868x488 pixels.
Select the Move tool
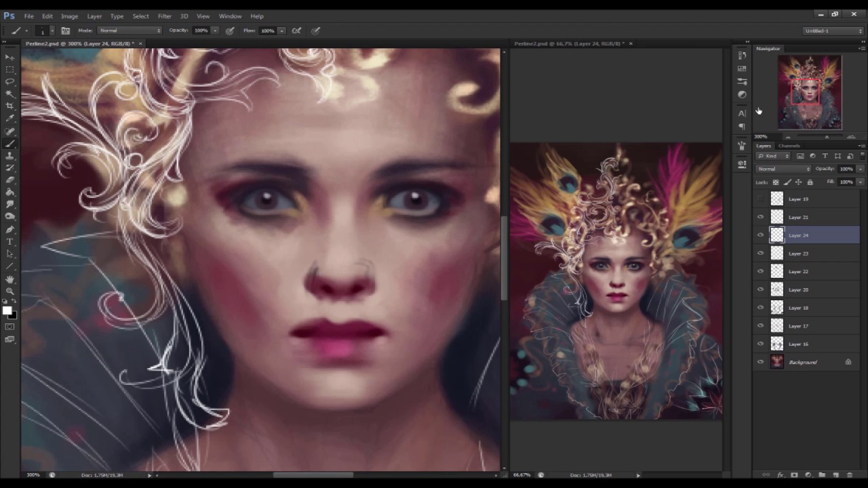click(9, 57)
